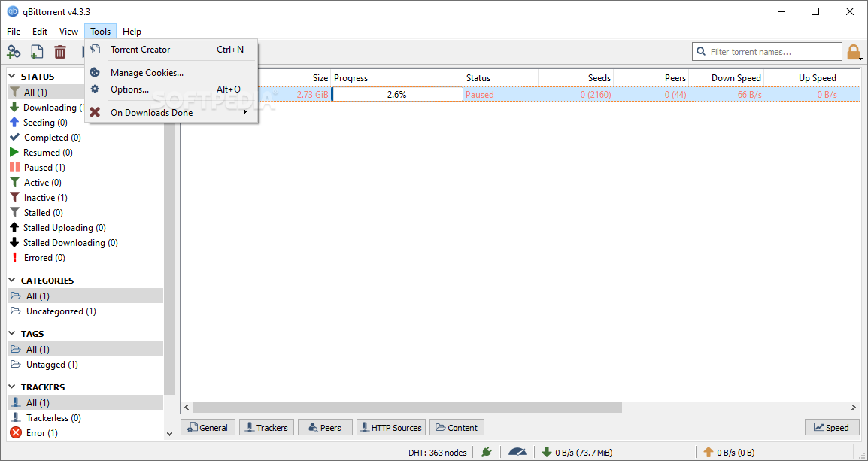Open the HTTP Sources tab
Viewport: 868px width, 461px height.
pyautogui.click(x=391, y=427)
